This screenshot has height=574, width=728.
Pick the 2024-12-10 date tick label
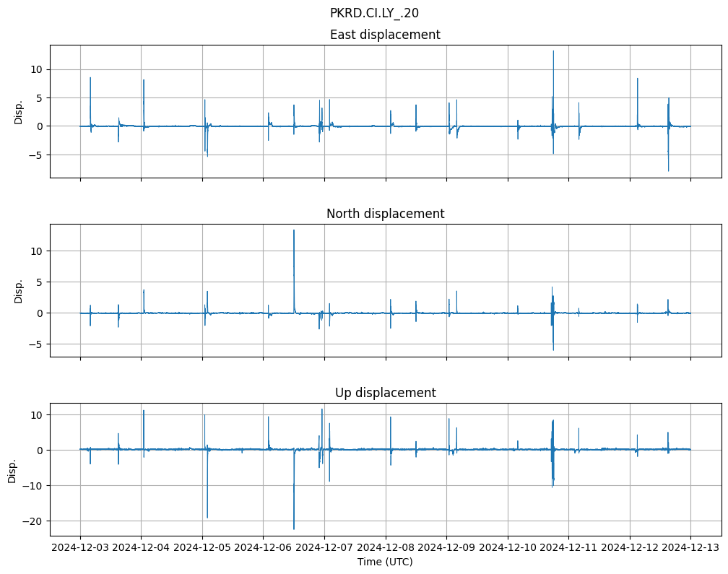pyautogui.click(x=508, y=547)
